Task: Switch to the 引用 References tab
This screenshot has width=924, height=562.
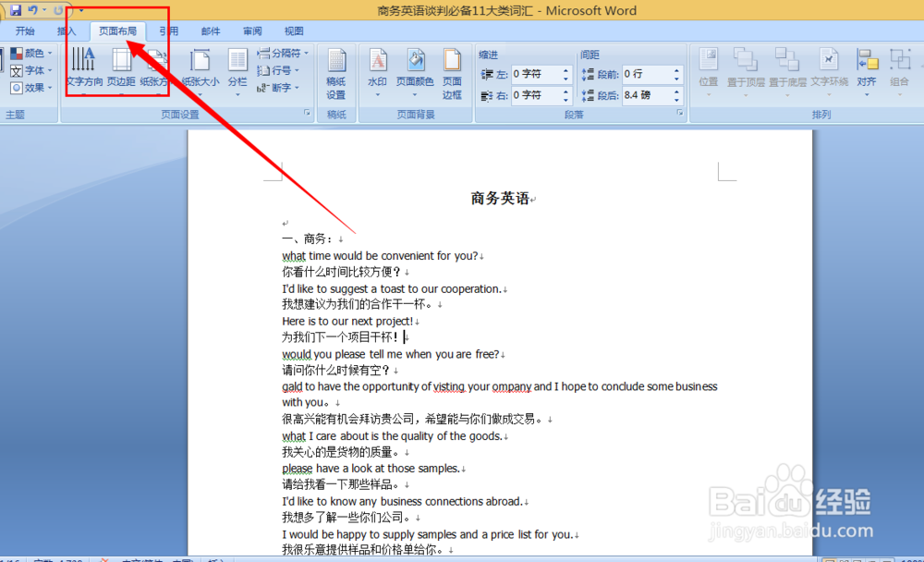Action: (168, 31)
